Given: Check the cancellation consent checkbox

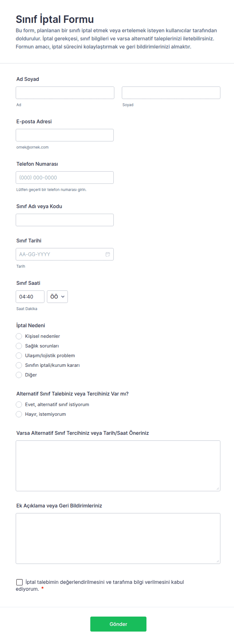Looking at the screenshot, I should click(x=19, y=582).
